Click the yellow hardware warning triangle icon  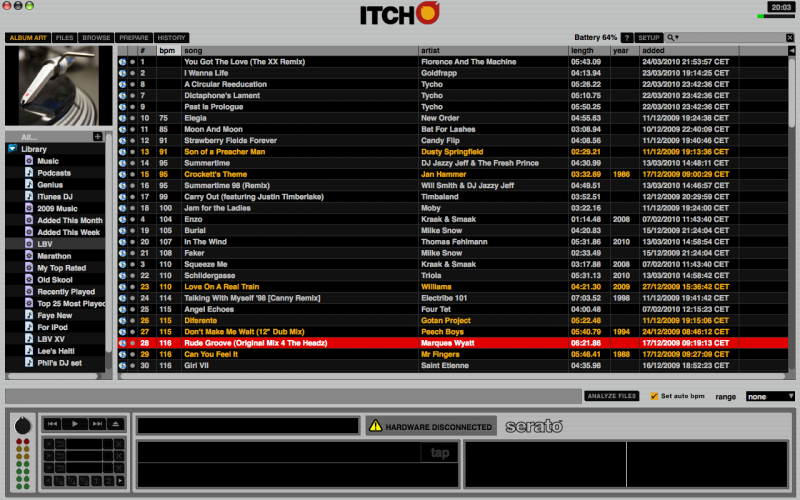(376, 426)
